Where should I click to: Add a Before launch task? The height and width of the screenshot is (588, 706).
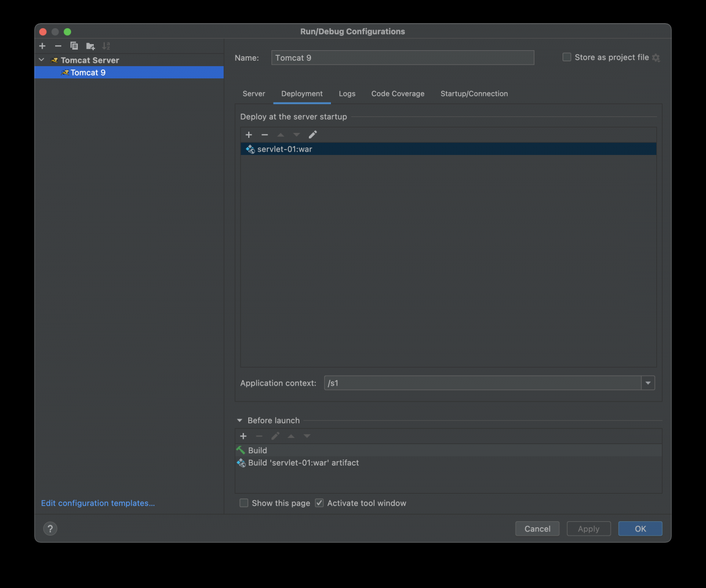243,436
